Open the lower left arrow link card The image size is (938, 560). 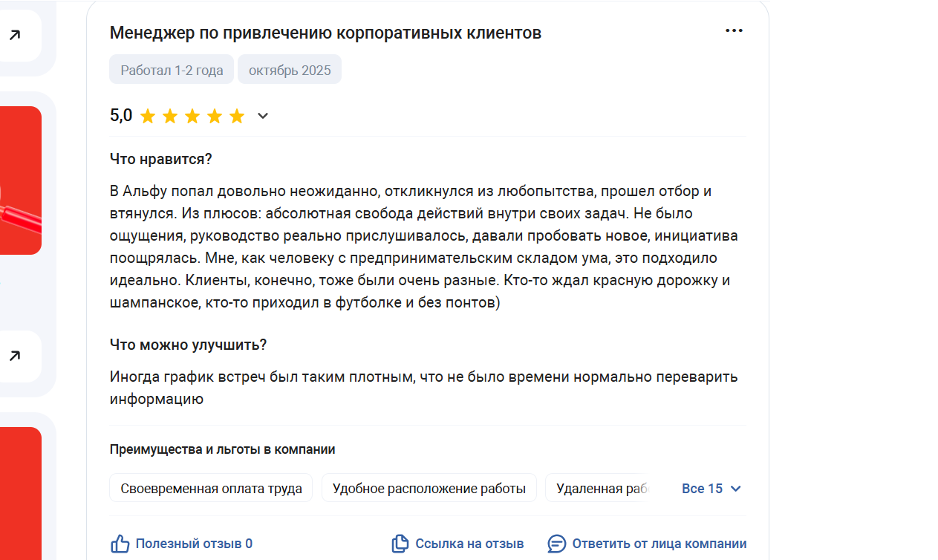tap(15, 356)
